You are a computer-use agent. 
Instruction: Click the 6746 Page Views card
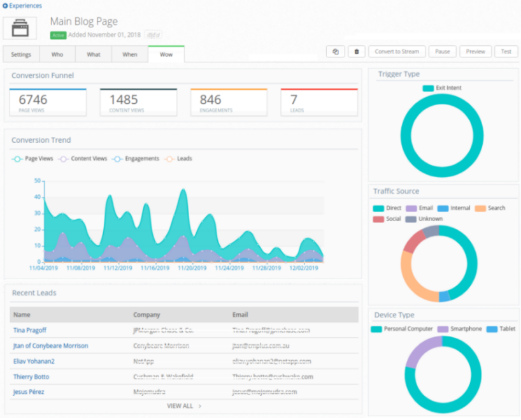click(48, 103)
